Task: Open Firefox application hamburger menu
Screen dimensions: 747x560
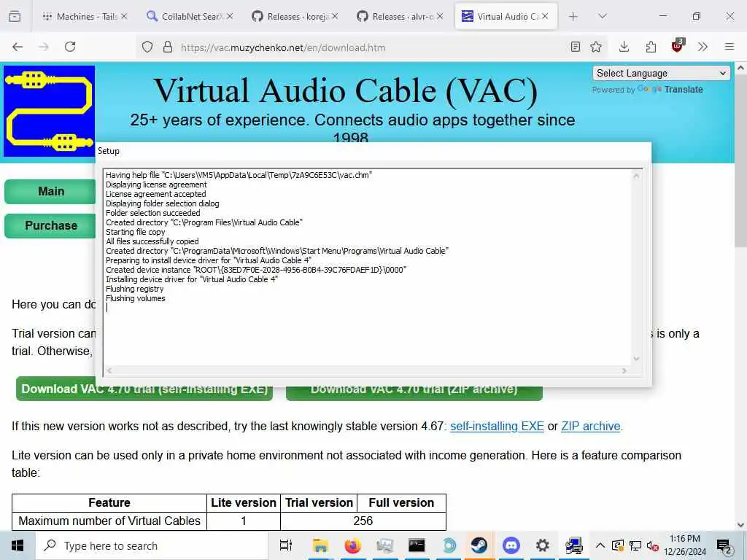Action: (x=729, y=47)
